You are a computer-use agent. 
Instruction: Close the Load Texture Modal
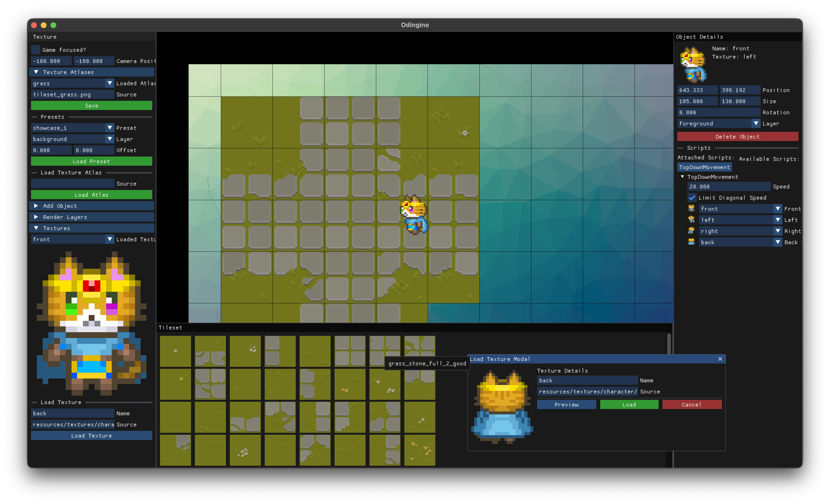coord(720,359)
